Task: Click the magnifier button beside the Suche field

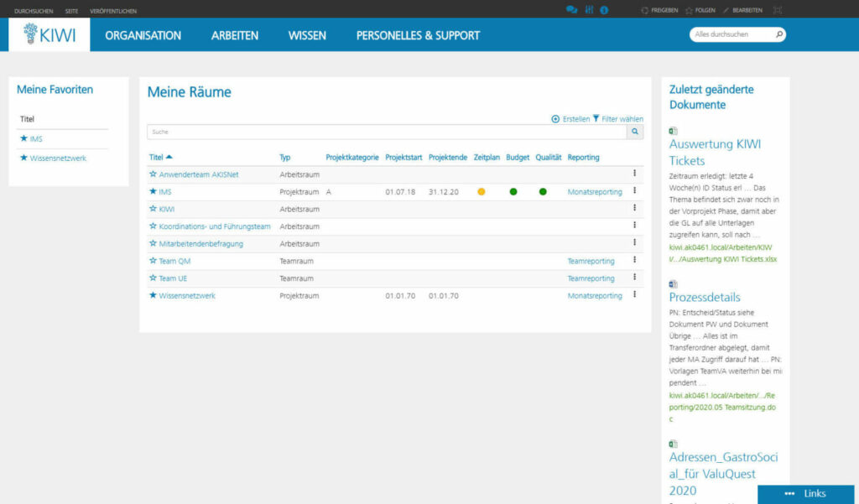Action: [x=635, y=132]
